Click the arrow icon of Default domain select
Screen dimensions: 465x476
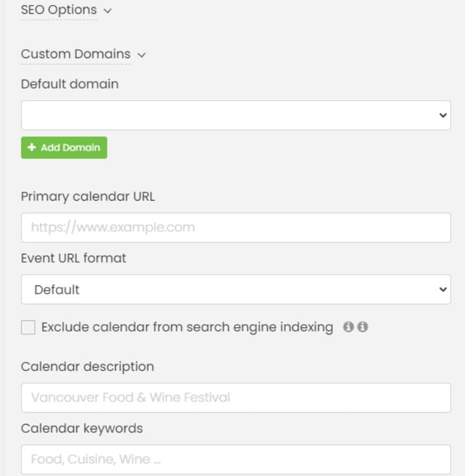442,115
